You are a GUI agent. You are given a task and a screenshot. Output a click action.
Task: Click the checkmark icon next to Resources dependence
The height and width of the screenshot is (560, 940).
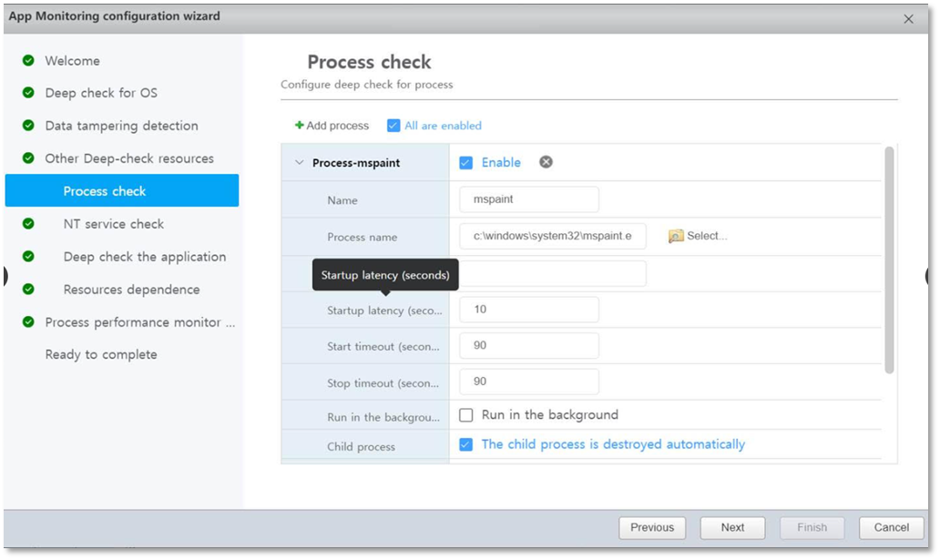pos(28,290)
